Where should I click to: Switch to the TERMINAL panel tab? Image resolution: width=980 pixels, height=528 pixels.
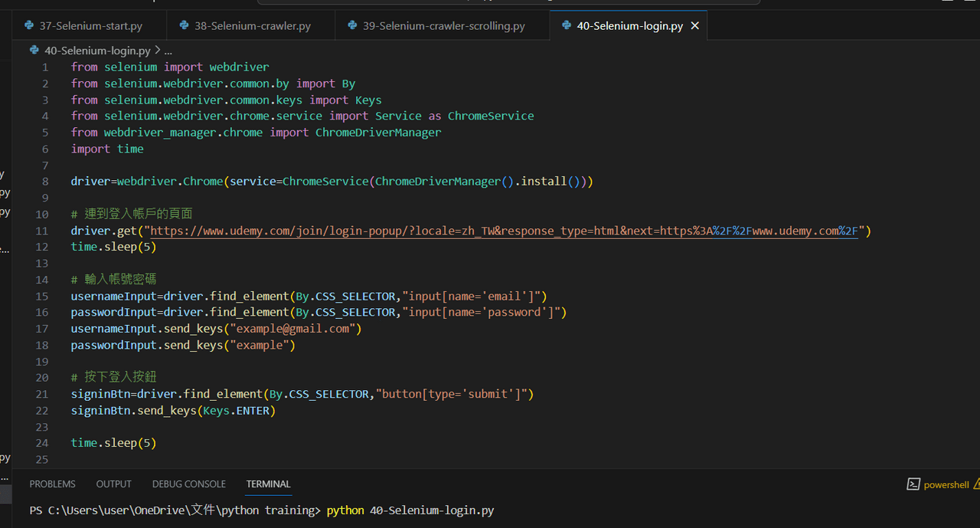(268, 484)
